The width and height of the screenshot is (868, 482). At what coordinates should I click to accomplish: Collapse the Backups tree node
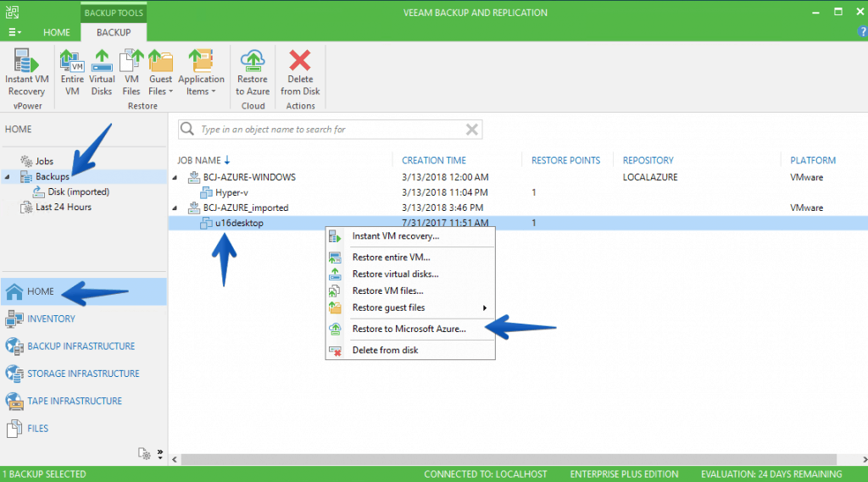click(x=8, y=177)
